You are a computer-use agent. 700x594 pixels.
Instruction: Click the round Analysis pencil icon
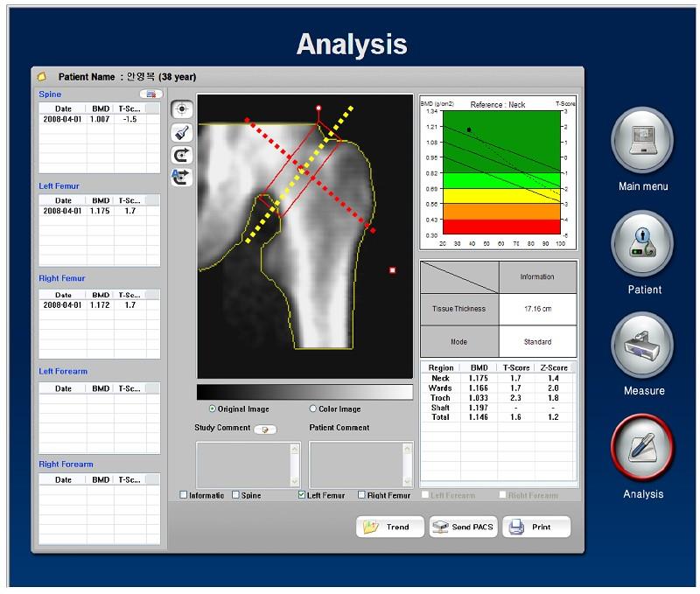point(642,449)
